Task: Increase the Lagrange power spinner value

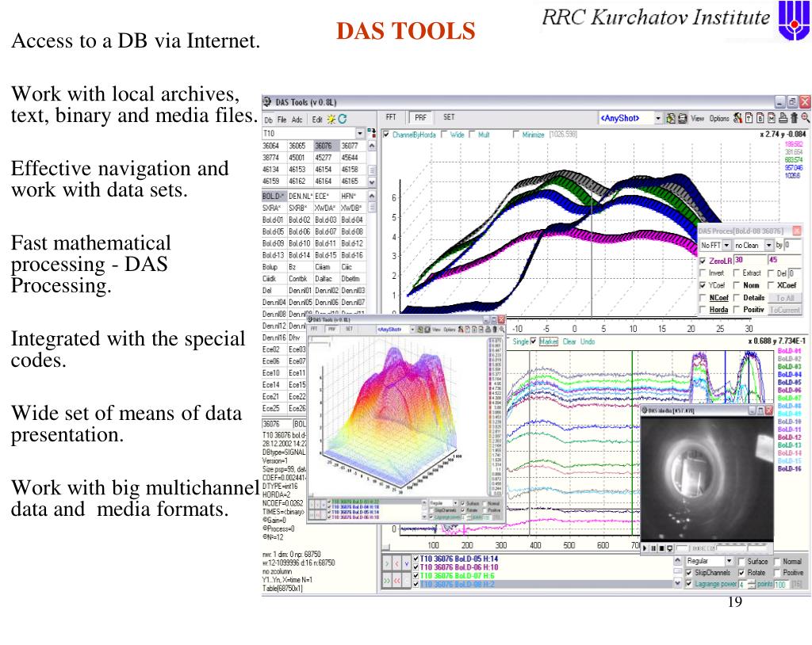Action: pos(752,582)
